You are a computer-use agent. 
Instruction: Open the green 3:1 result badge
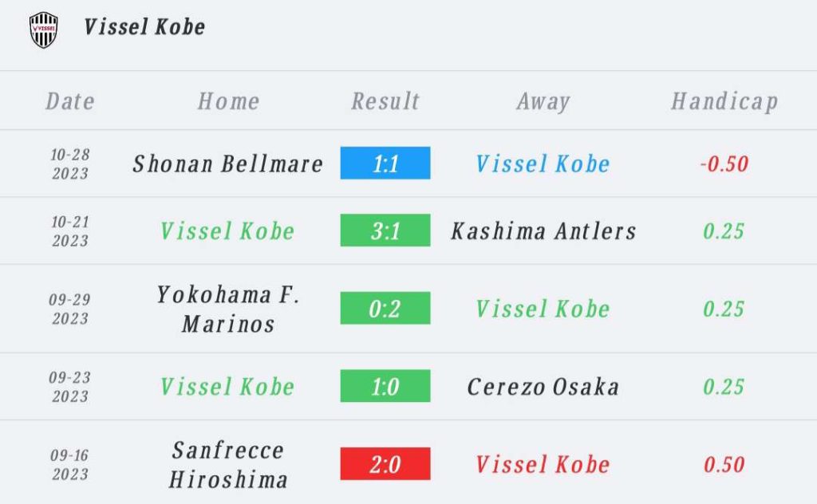click(385, 230)
